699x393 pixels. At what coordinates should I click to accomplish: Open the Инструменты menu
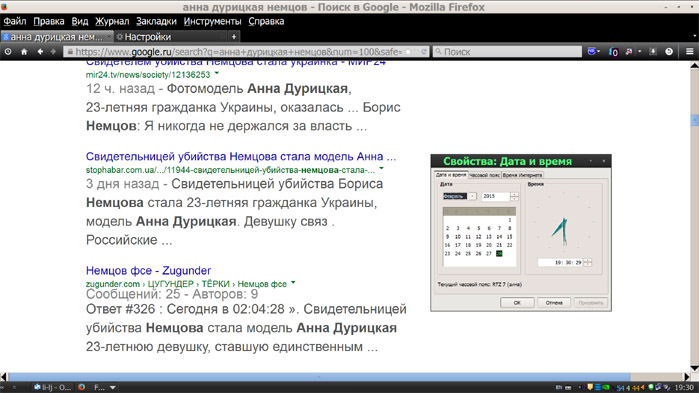[x=212, y=21]
